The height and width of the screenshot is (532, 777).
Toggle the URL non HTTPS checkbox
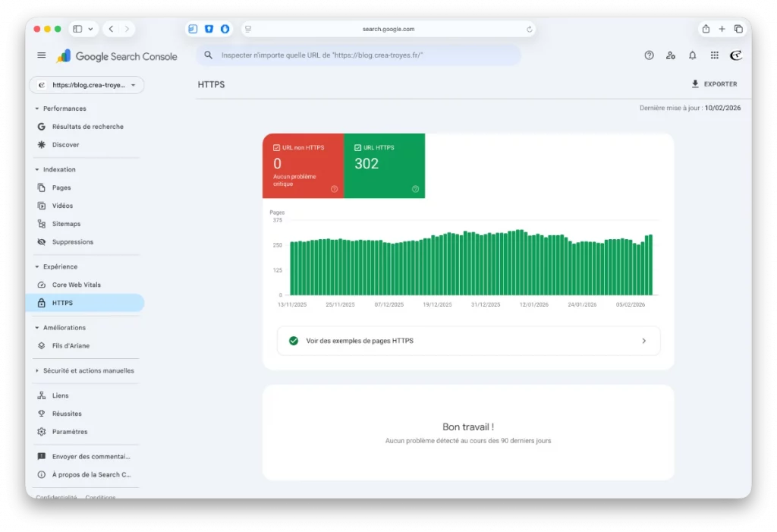click(x=276, y=147)
